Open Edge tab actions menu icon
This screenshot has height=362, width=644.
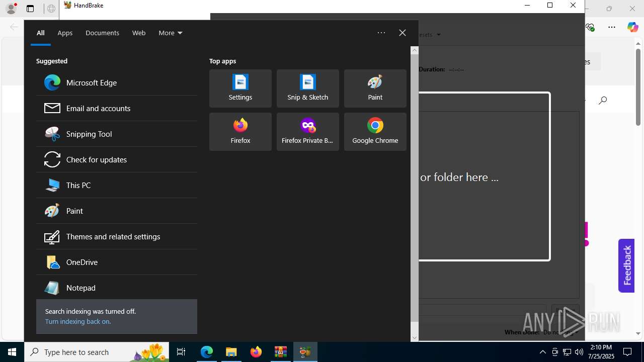(x=30, y=9)
